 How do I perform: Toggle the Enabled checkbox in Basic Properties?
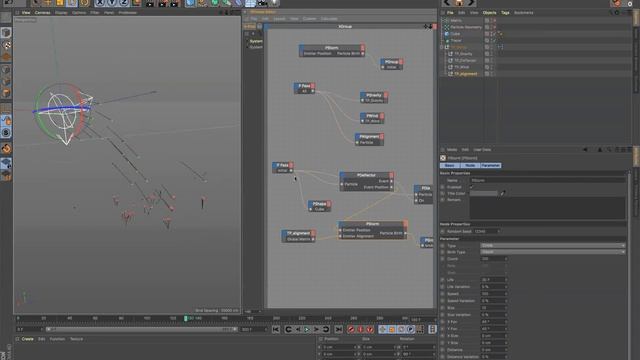(x=471, y=187)
